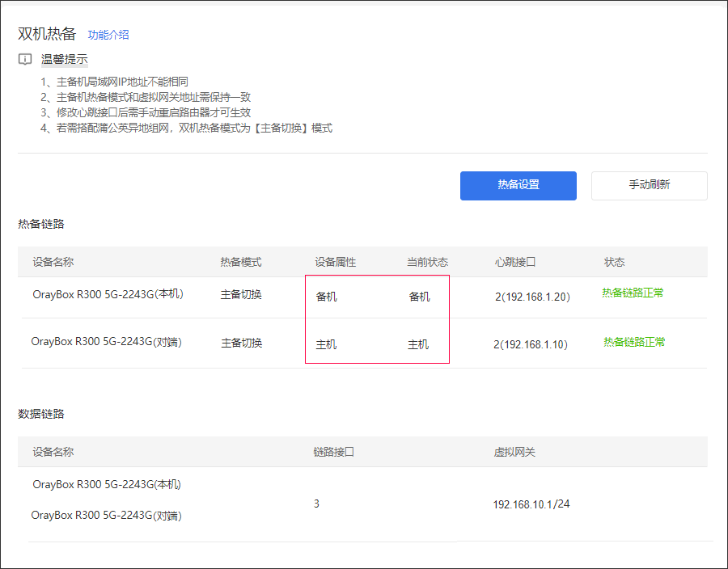
Task: Click virtual gateway 192.168.10.1/24
Action: tap(531, 504)
